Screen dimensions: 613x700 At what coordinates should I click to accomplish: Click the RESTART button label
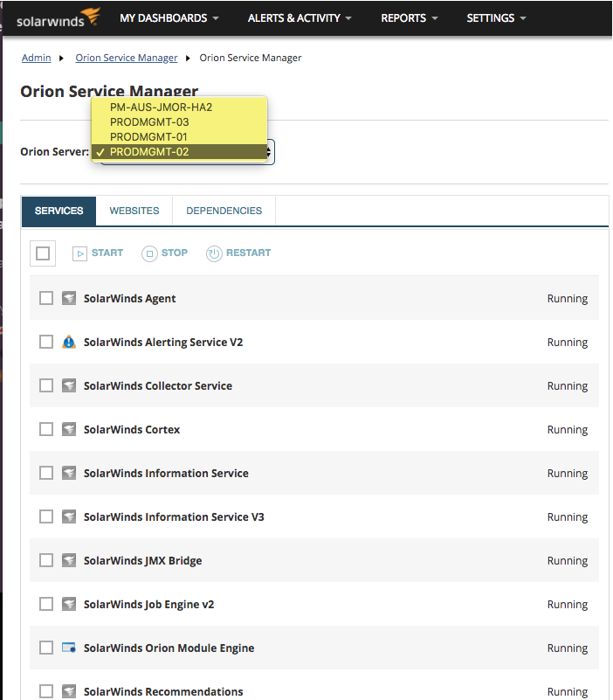tap(249, 253)
